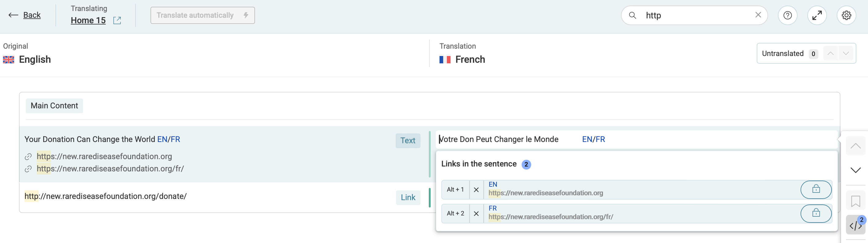868x243 pixels.
Task: Move down to next sentence
Action: [x=855, y=170]
